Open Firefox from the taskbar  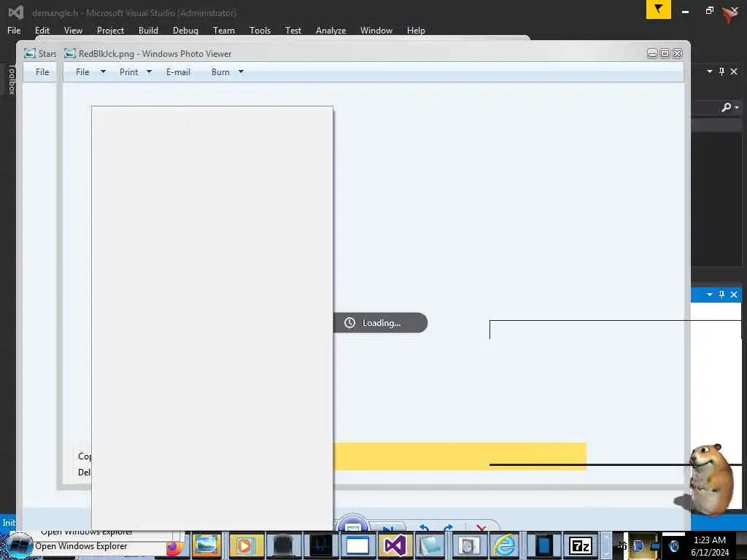coord(174,548)
